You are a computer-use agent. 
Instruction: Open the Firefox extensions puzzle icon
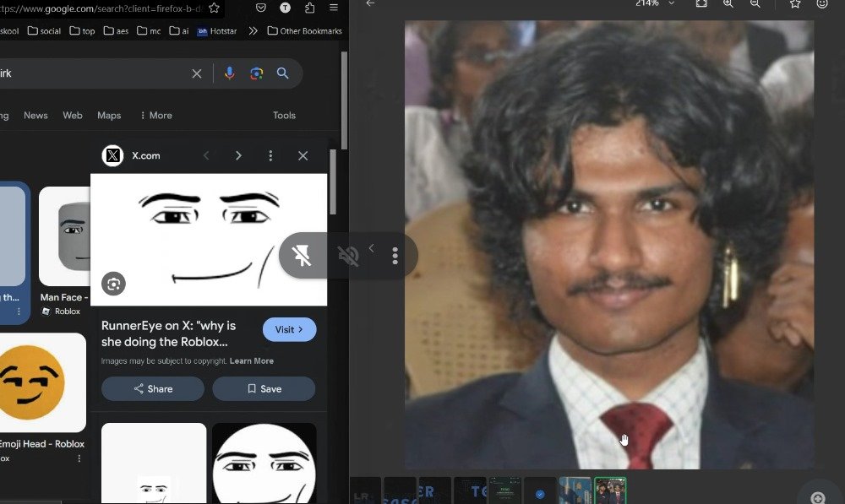click(x=310, y=8)
